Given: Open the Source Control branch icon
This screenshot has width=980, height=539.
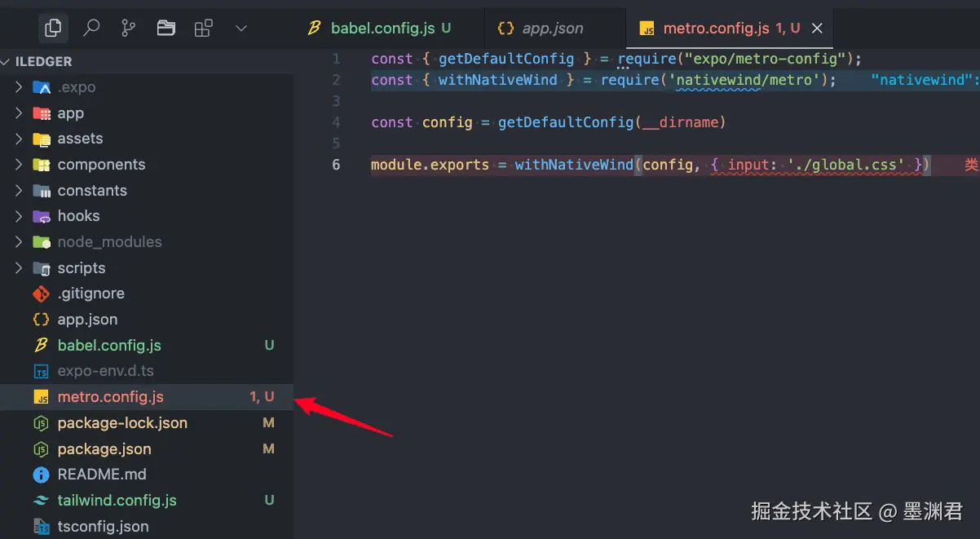Looking at the screenshot, I should pos(129,29).
